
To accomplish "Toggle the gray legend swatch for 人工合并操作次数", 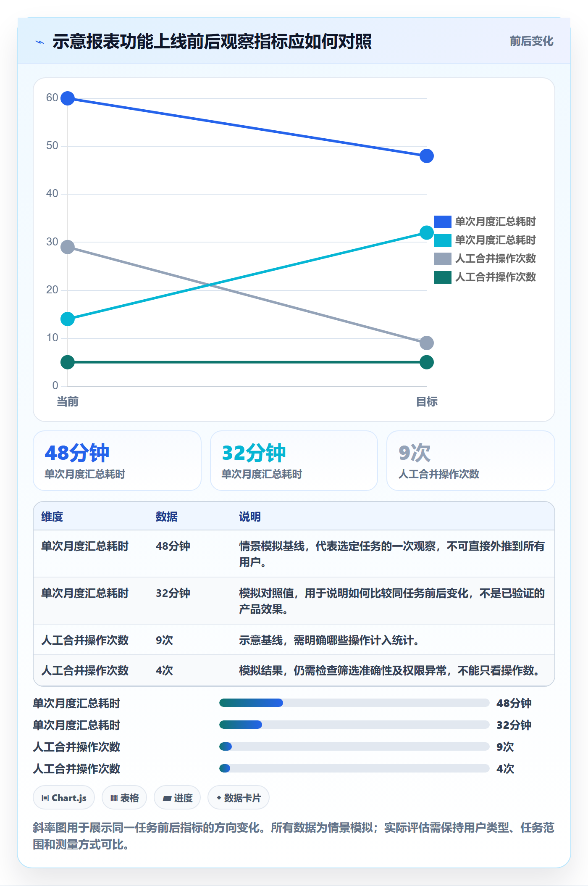I will click(443, 258).
